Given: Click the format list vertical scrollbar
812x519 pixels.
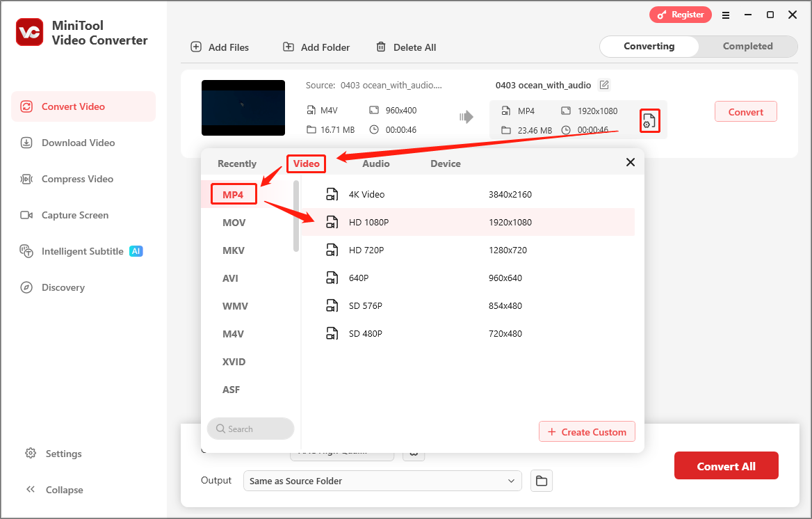Looking at the screenshot, I should click(x=296, y=216).
